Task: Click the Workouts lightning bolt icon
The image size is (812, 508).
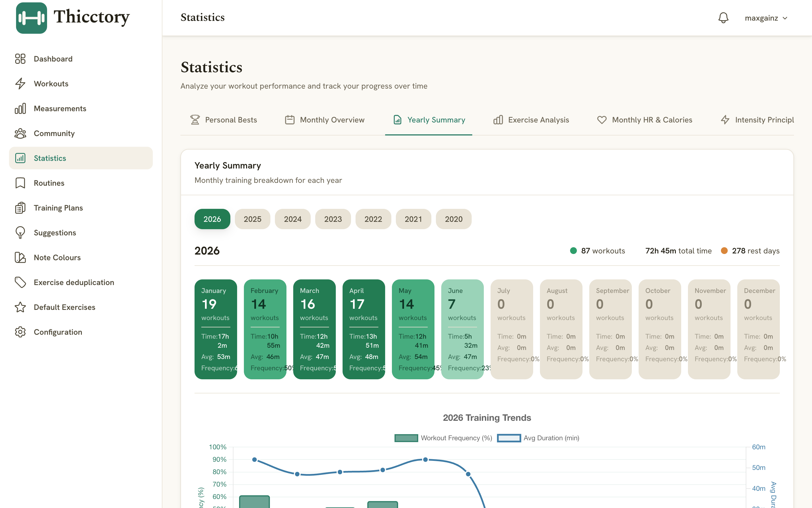Action: [x=20, y=84]
